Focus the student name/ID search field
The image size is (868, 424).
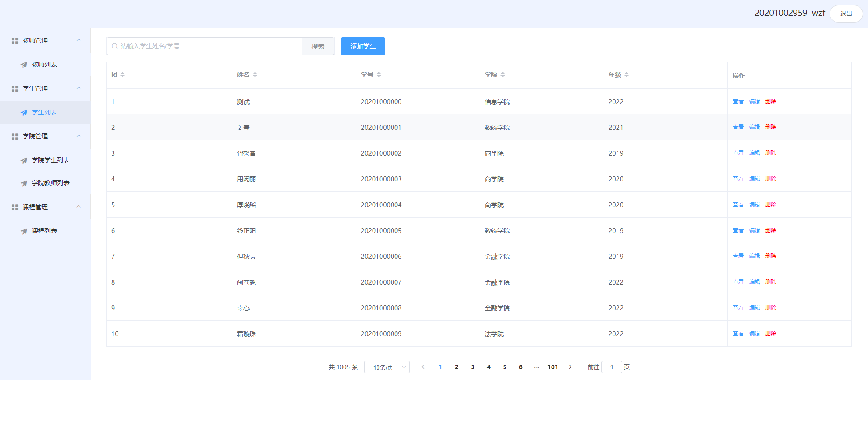[204, 46]
